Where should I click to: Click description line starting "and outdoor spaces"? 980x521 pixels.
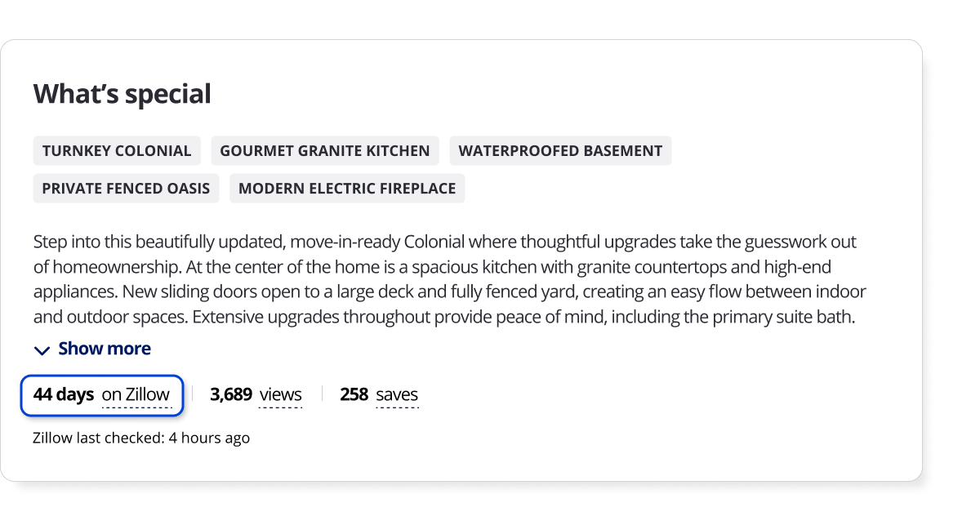coord(443,317)
